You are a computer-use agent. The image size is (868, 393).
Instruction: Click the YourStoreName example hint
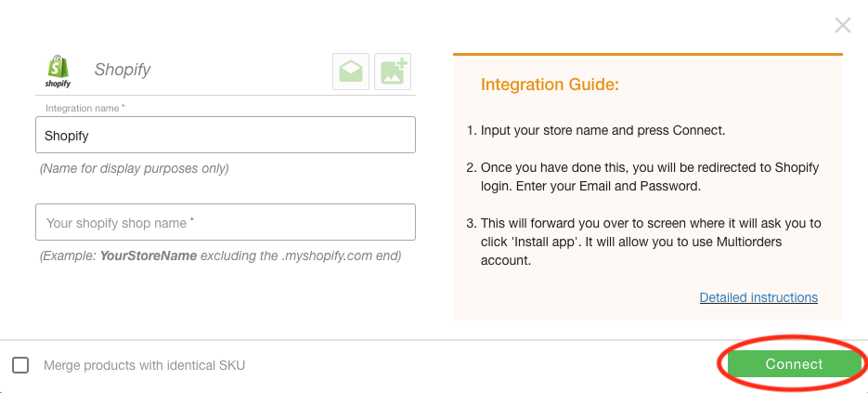(220, 256)
